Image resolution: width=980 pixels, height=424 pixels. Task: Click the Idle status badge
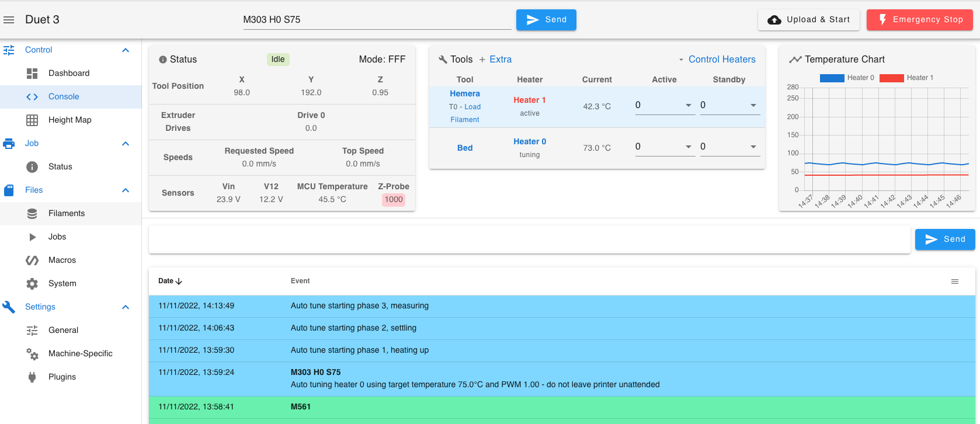(278, 60)
